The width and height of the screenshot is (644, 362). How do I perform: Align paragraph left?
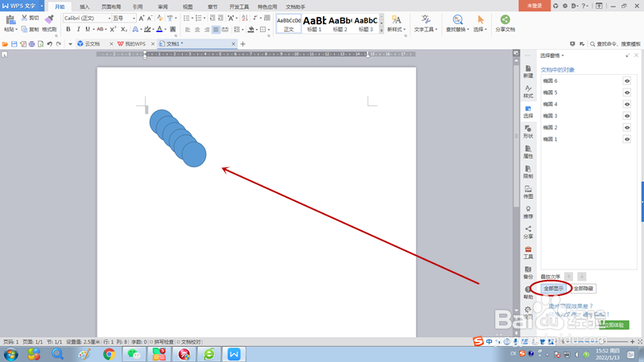point(188,30)
